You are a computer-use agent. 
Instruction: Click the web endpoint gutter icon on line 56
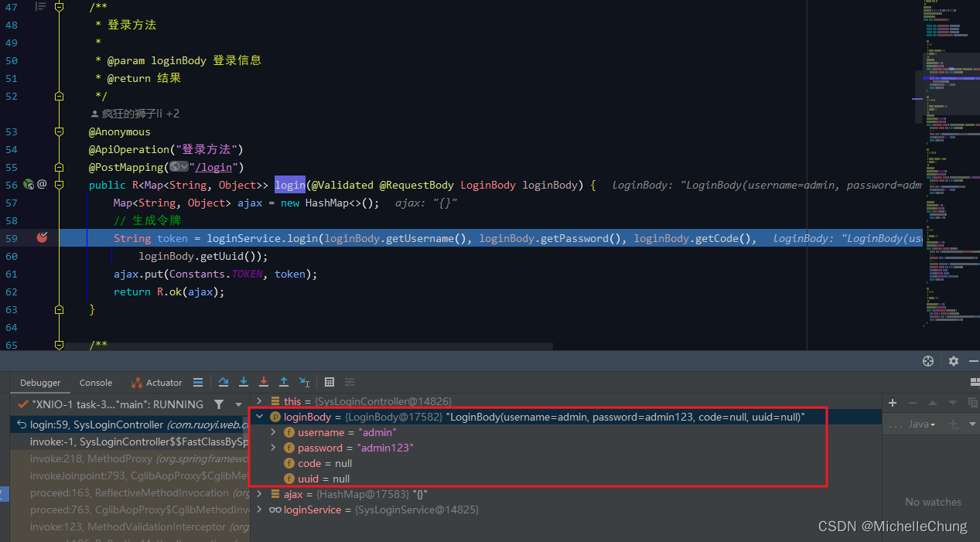pyautogui.click(x=29, y=184)
